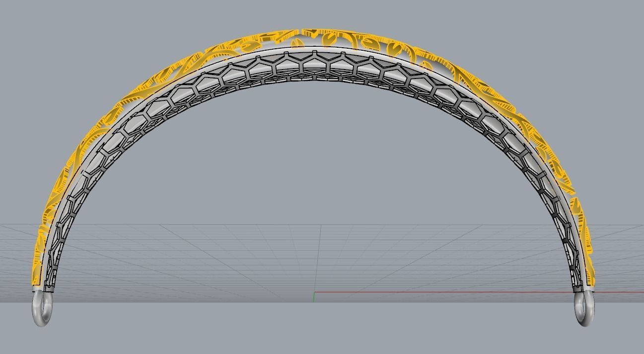Viewport: 644px width, 354px height.
Task: Click the green axis origin marker
Action: (314, 297)
